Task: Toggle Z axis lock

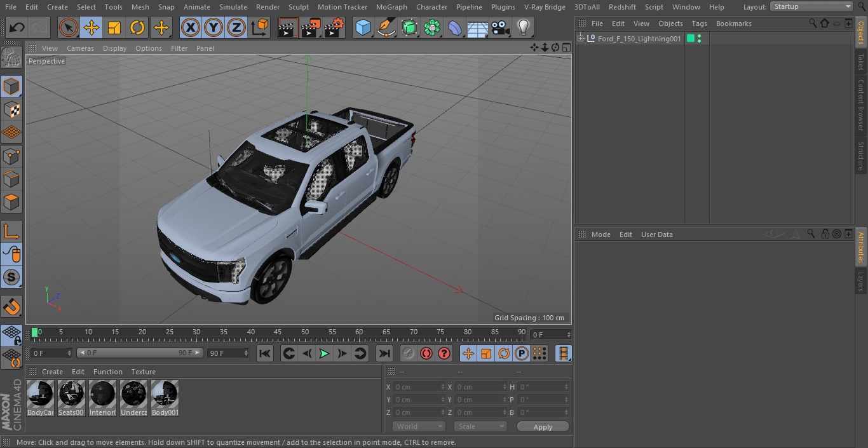Action: click(x=236, y=27)
